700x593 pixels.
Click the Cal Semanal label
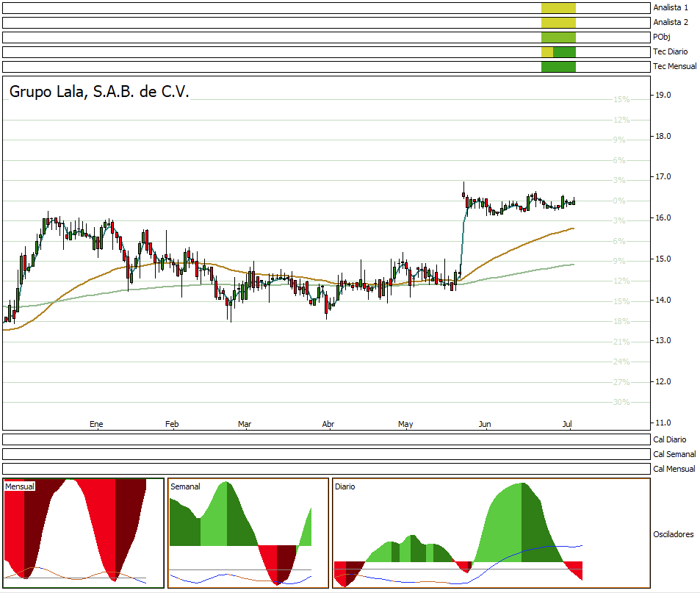pyautogui.click(x=674, y=455)
